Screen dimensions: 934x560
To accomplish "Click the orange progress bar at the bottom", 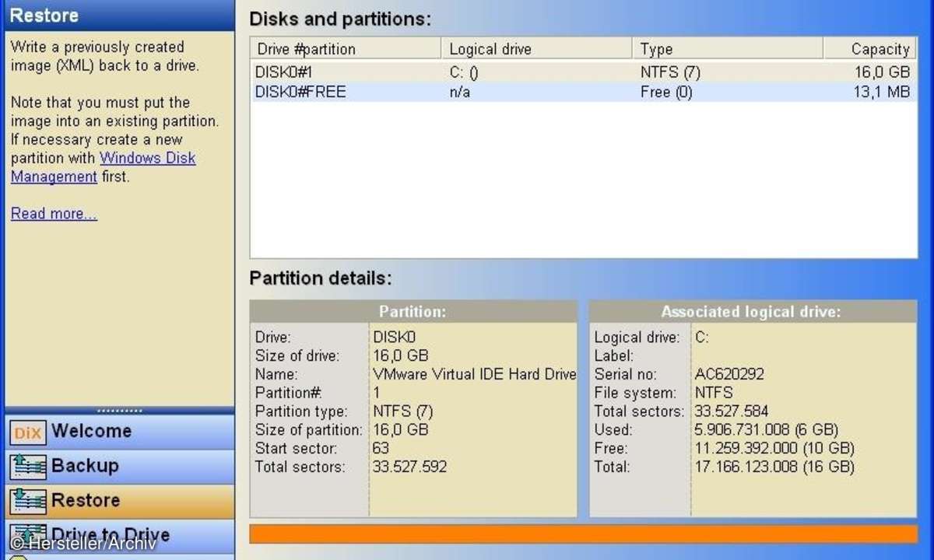I will point(584,534).
